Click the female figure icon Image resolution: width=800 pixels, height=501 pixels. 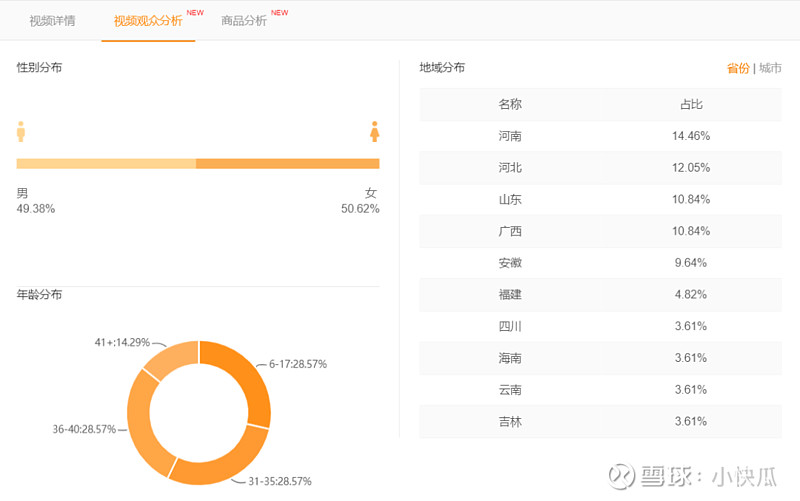click(374, 132)
